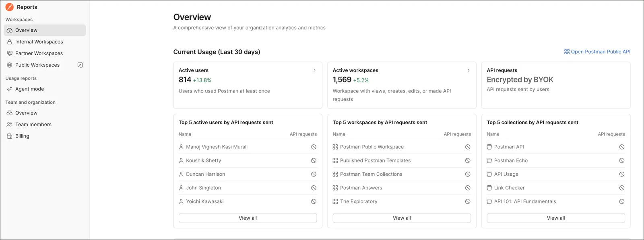The width and height of the screenshot is (644, 240).
Task: Open Partner Workspaces in sidebar
Action: click(45, 53)
